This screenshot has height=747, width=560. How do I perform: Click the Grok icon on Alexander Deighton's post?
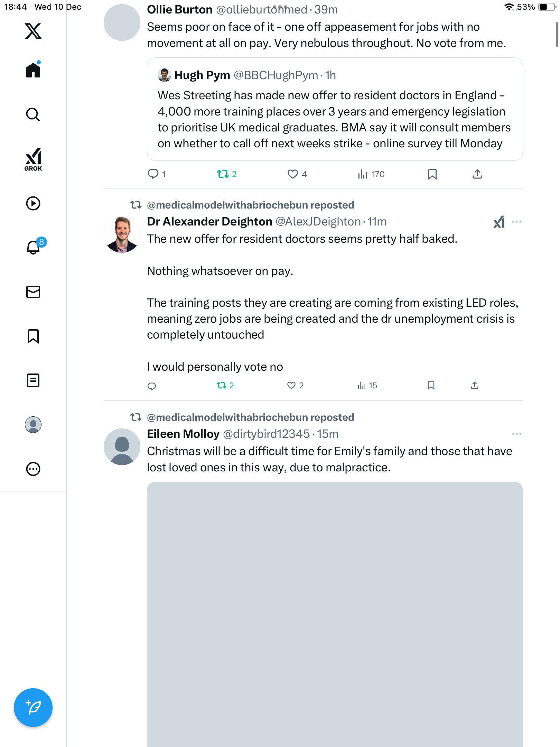499,222
